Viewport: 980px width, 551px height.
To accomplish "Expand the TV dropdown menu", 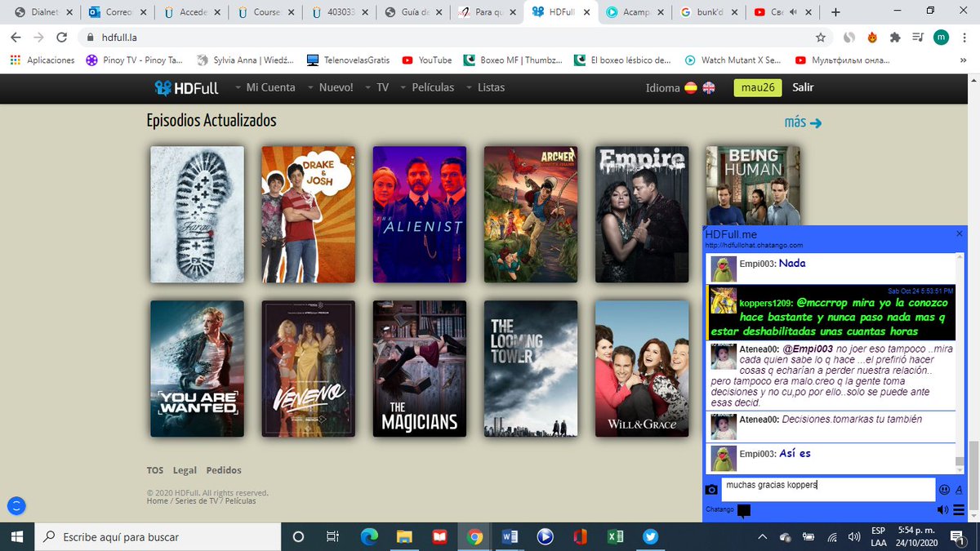I will coord(377,87).
